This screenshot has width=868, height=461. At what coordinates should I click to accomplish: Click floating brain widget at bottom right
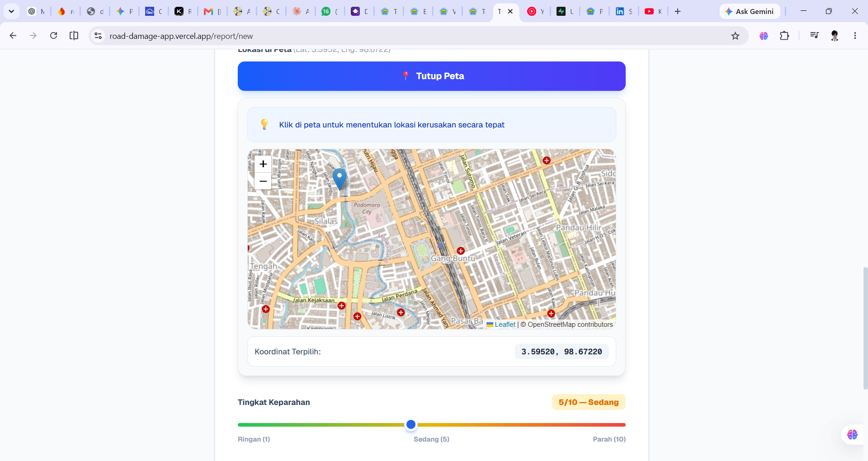click(x=853, y=434)
